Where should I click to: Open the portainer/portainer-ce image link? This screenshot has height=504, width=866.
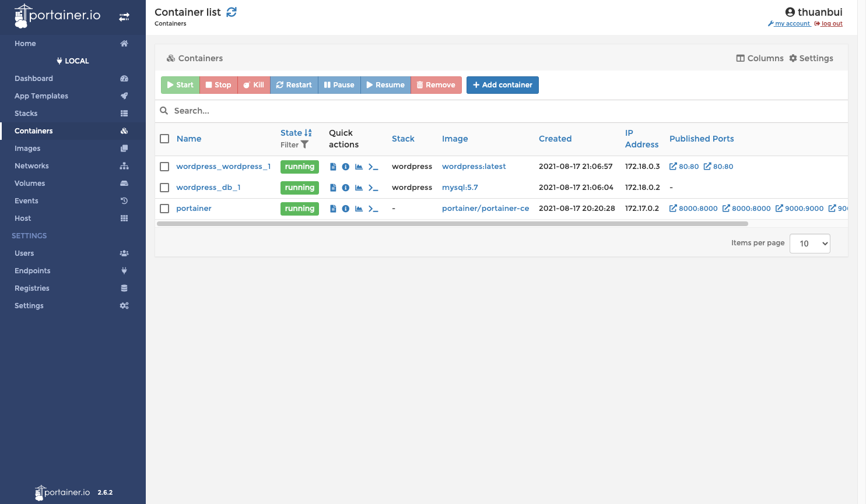click(486, 209)
